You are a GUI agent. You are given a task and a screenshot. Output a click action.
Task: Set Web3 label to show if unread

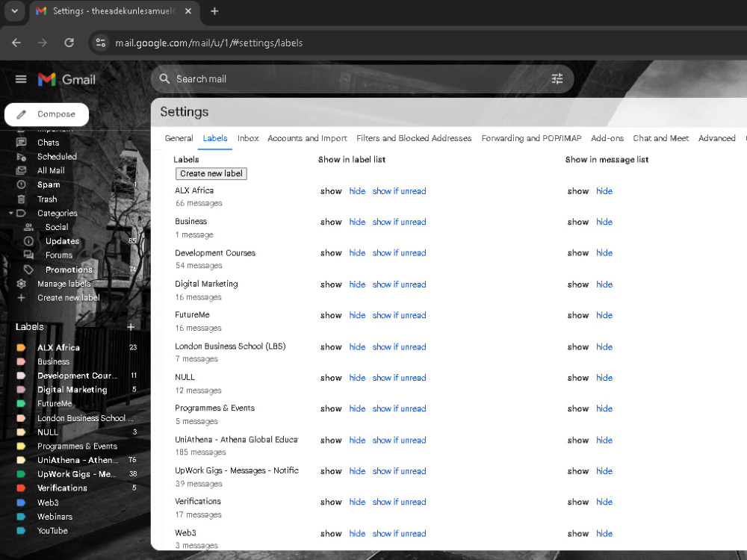click(x=399, y=533)
